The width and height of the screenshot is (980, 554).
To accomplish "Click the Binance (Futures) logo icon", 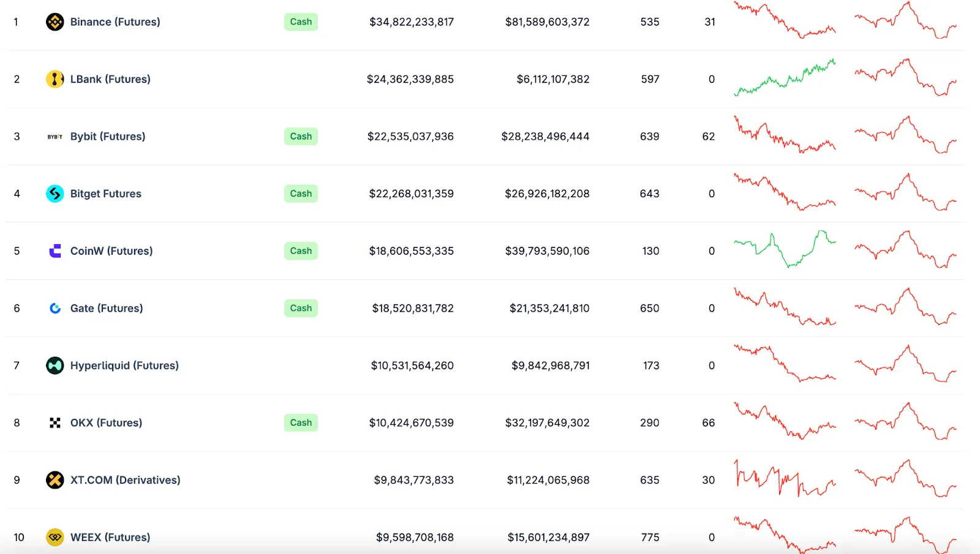I will tap(55, 22).
